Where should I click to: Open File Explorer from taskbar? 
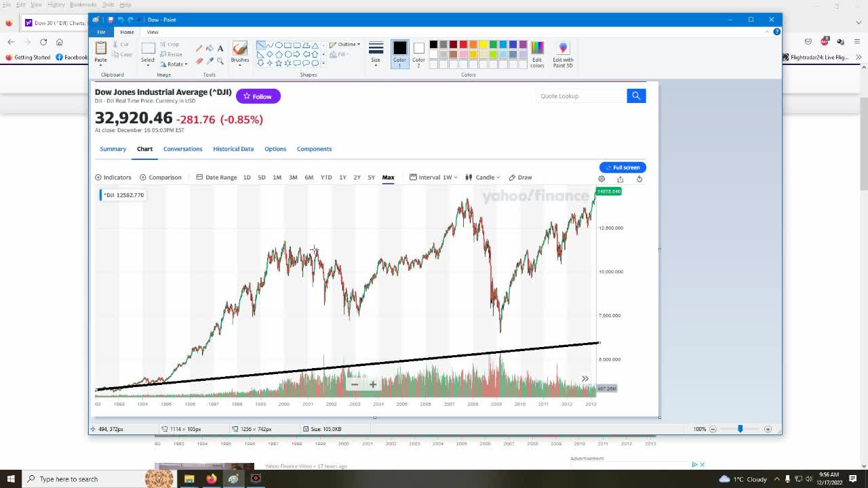pos(189,479)
